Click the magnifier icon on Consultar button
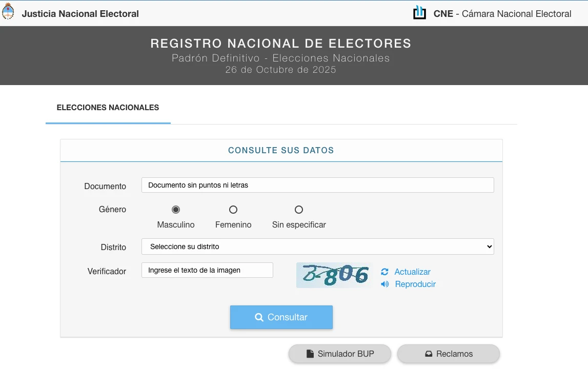The height and width of the screenshot is (370, 588). (x=259, y=317)
